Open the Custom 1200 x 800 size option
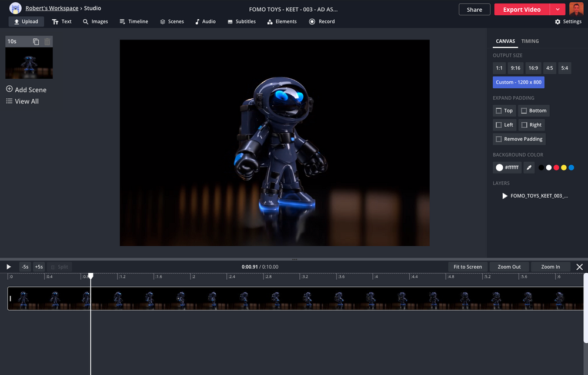588x375 pixels. pos(518,82)
